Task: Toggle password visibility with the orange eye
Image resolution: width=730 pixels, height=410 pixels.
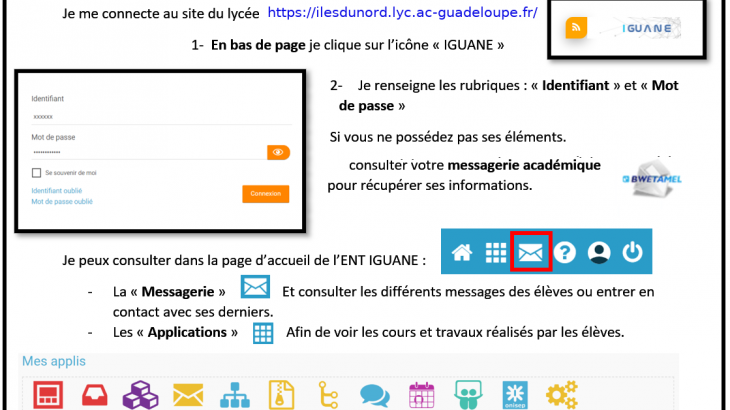Action: pyautogui.click(x=278, y=152)
